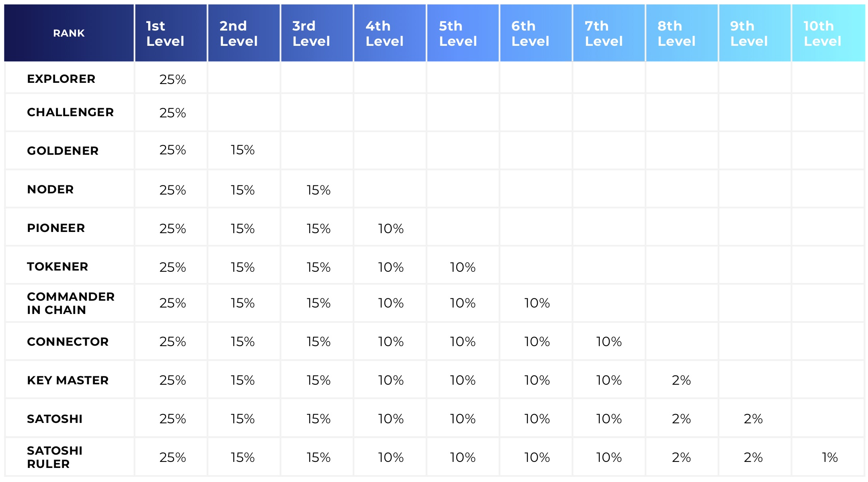Select the CHALLENGER rank row label
This screenshot has height=482, width=868.
point(70,112)
